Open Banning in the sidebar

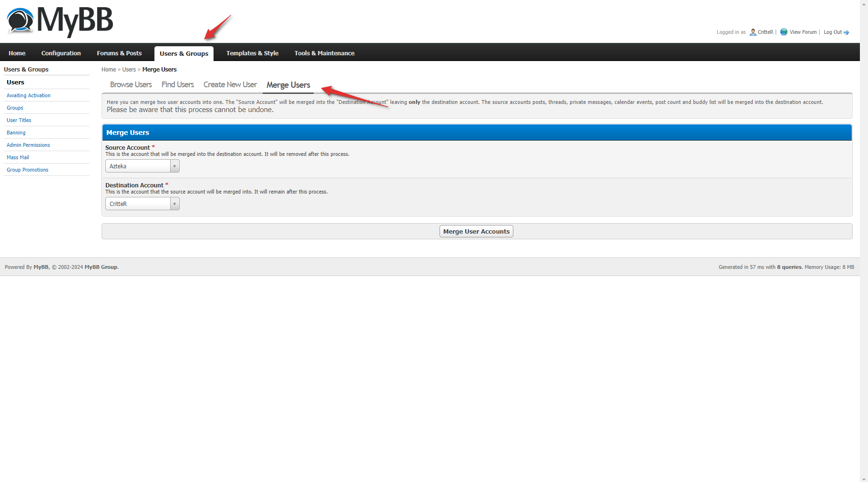pos(16,133)
